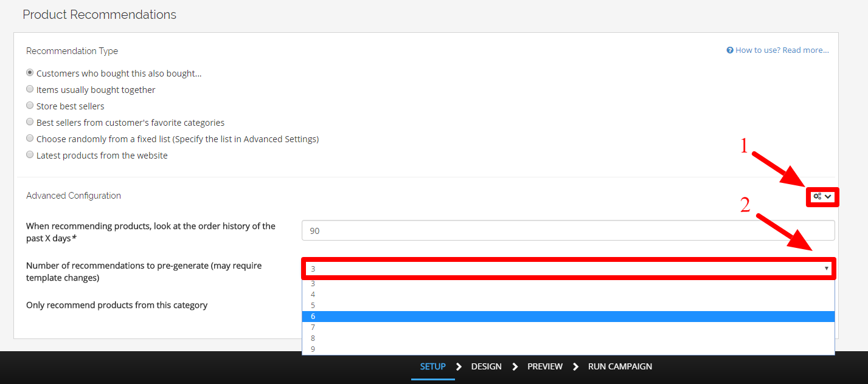Click the help question mark icon
The width and height of the screenshot is (868, 384).
click(730, 50)
